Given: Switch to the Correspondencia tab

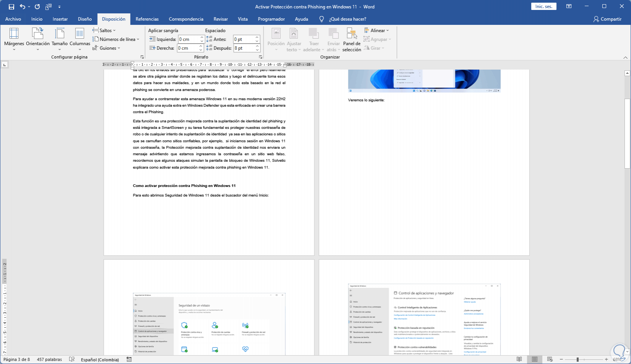Looking at the screenshot, I should tap(186, 19).
